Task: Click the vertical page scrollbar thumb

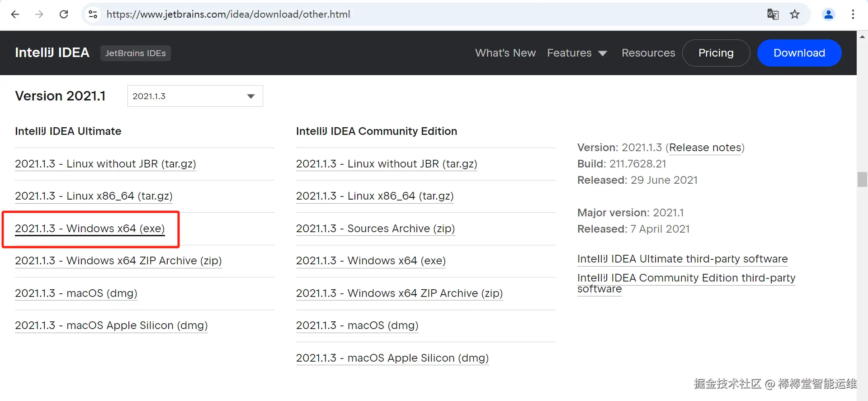Action: pyautogui.click(x=862, y=179)
